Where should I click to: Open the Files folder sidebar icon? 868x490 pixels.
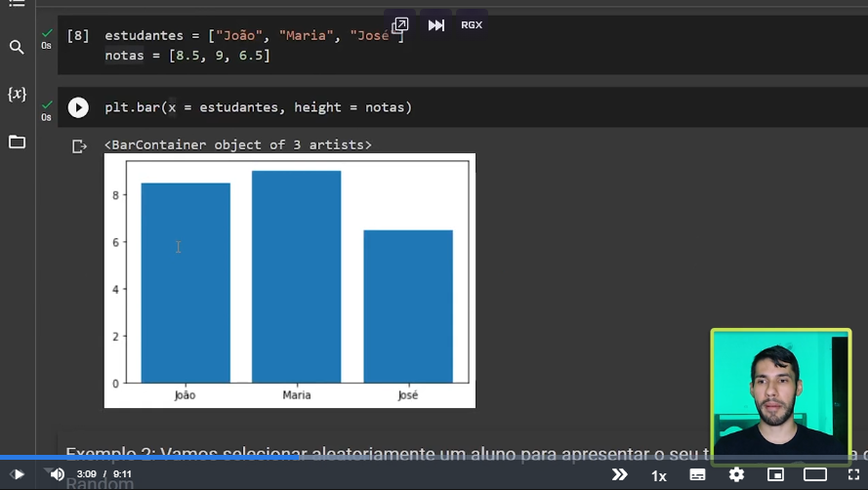pyautogui.click(x=17, y=142)
